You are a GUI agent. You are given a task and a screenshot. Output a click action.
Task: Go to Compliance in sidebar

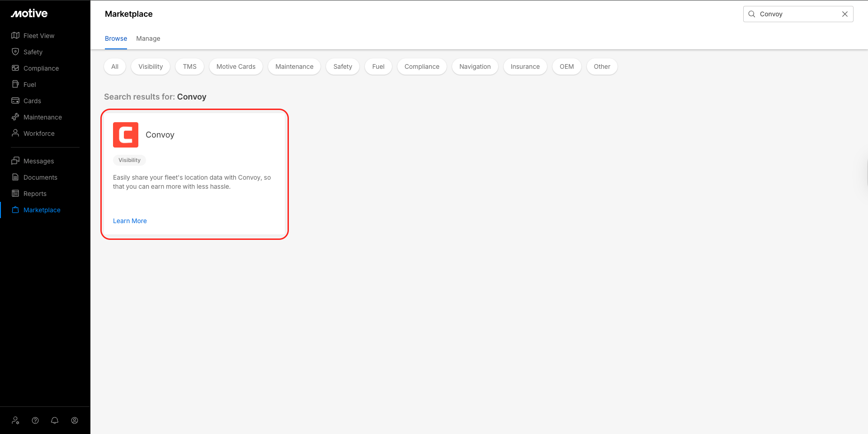pos(41,68)
